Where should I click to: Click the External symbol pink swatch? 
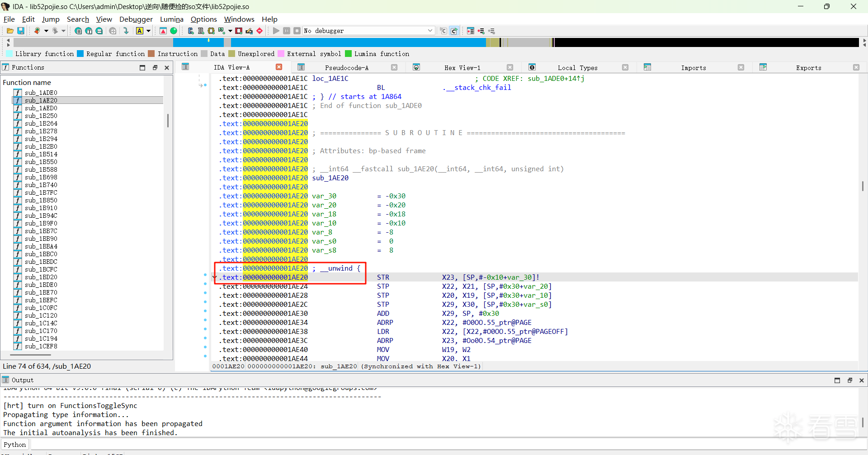pos(281,54)
